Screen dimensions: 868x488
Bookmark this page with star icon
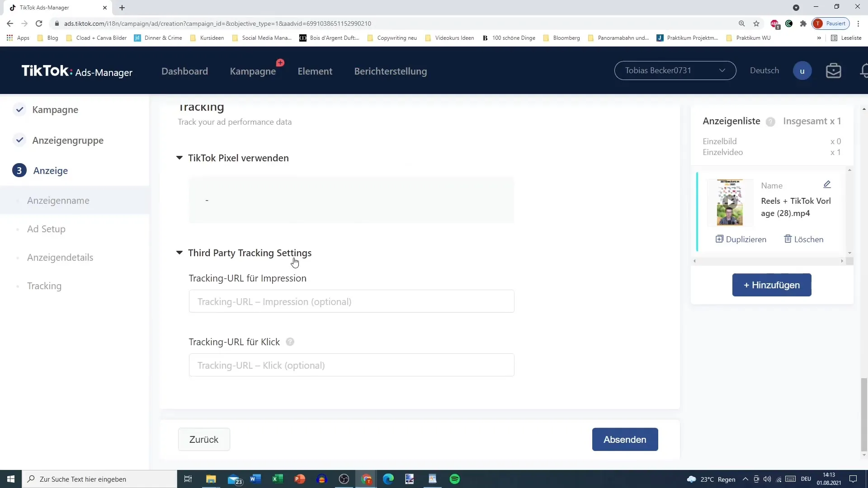coord(756,23)
